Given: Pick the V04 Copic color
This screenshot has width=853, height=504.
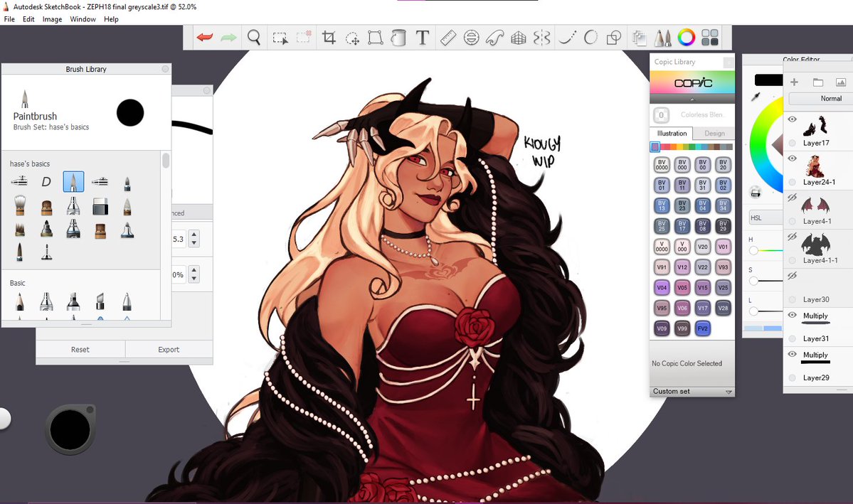Looking at the screenshot, I should tap(662, 288).
